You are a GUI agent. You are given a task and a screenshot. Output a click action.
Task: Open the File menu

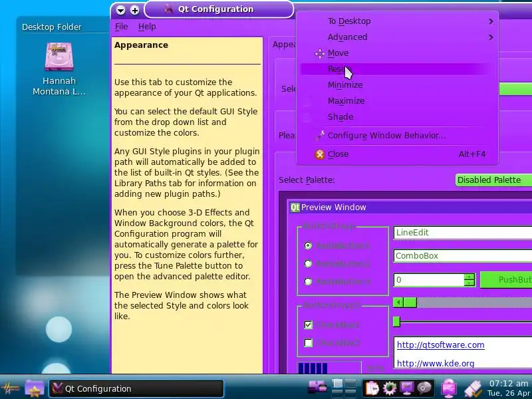(121, 27)
